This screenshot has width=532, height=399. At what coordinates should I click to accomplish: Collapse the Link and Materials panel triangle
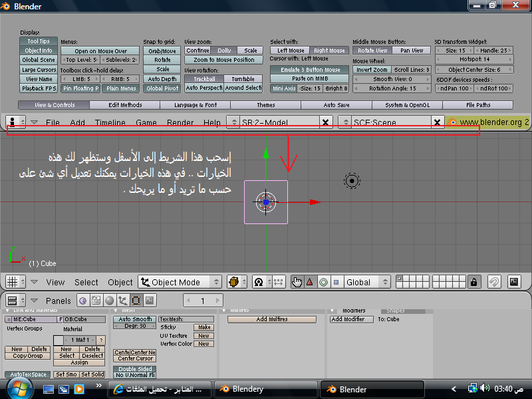click(7, 311)
